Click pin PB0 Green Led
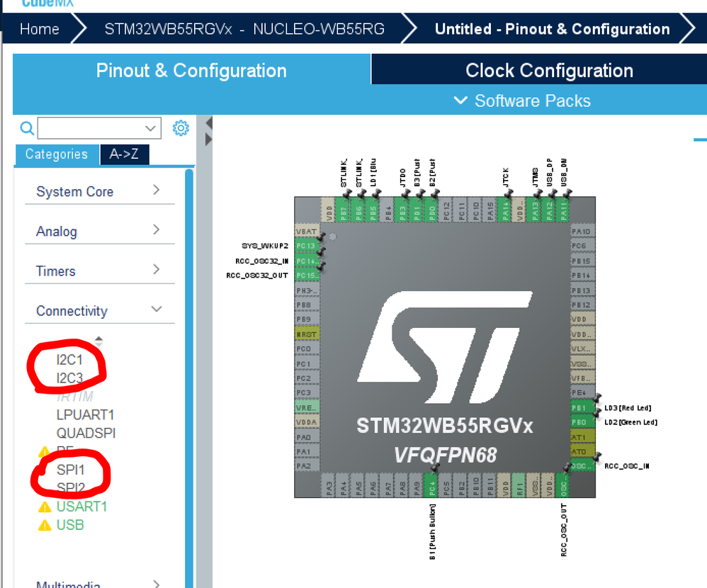 582,422
